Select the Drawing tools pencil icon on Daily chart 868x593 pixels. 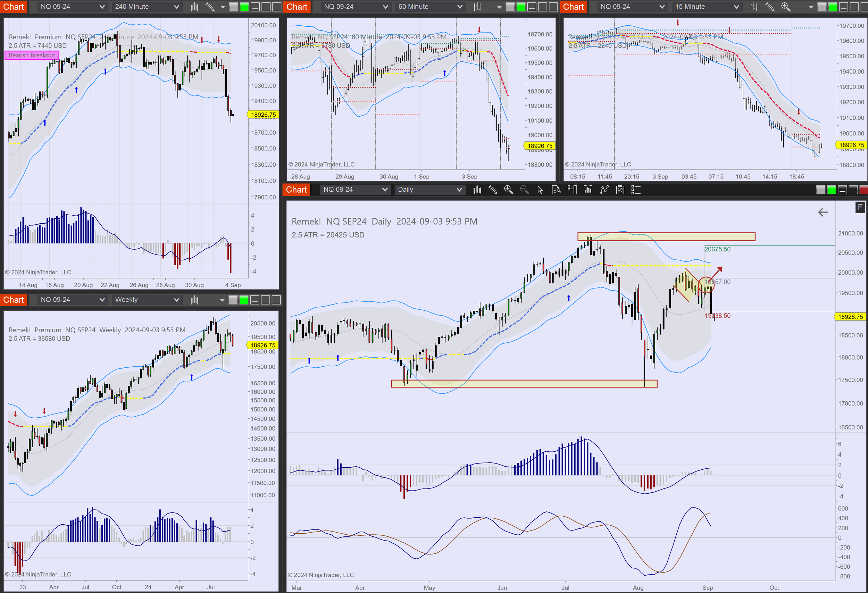pyautogui.click(x=493, y=190)
